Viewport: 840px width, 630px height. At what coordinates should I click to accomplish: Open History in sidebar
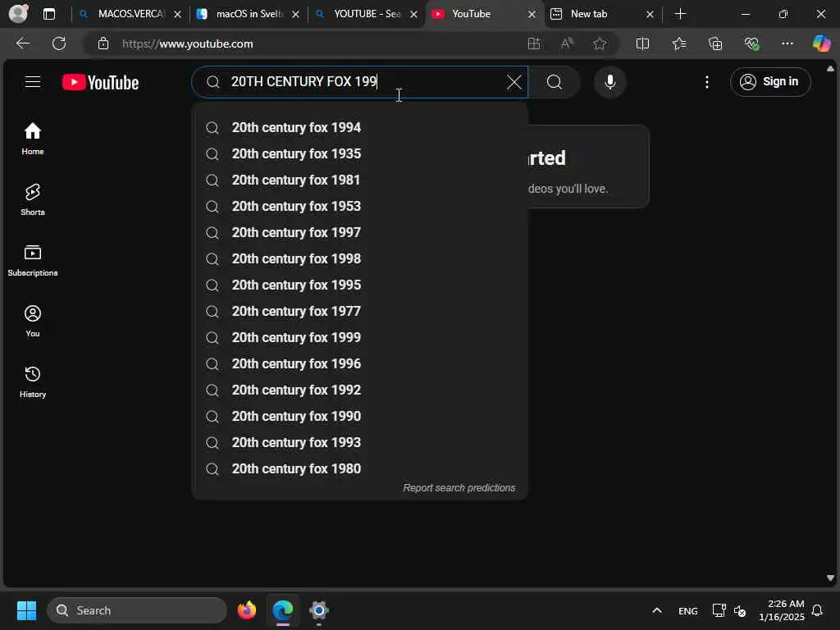pyautogui.click(x=33, y=382)
